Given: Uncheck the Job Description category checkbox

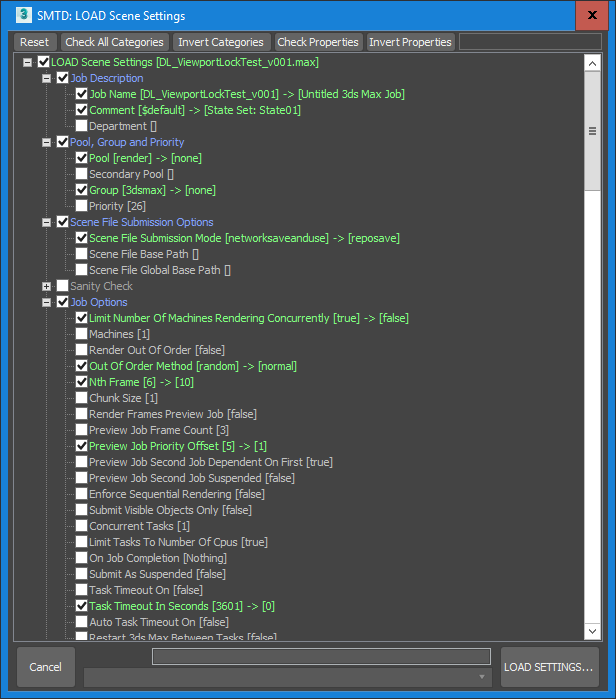Looking at the screenshot, I should click(63, 78).
